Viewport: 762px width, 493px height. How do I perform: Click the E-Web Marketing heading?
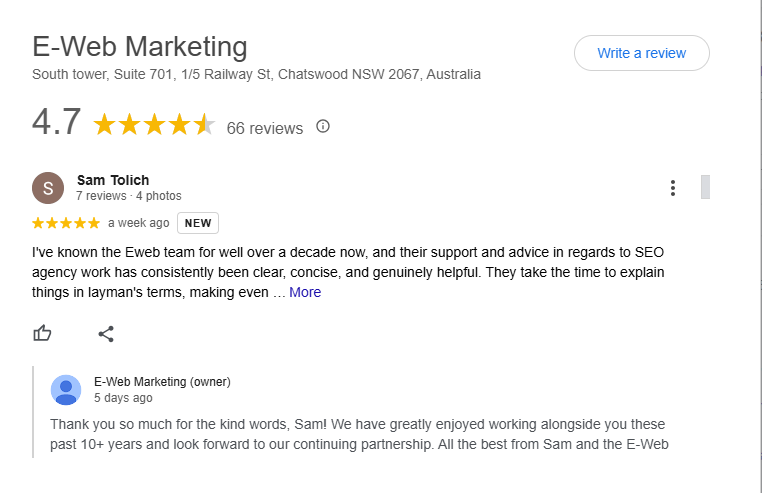pyautogui.click(x=140, y=47)
